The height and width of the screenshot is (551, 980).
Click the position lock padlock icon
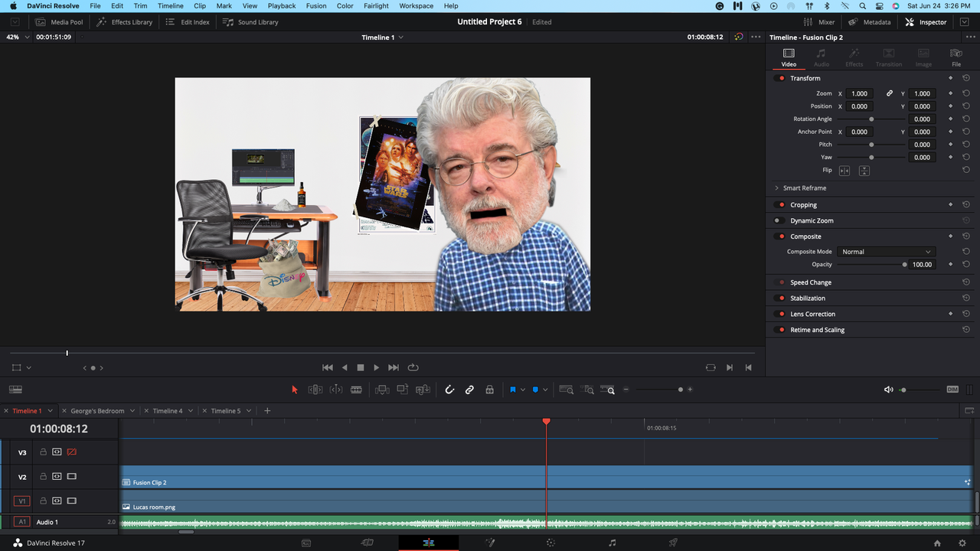(x=489, y=390)
